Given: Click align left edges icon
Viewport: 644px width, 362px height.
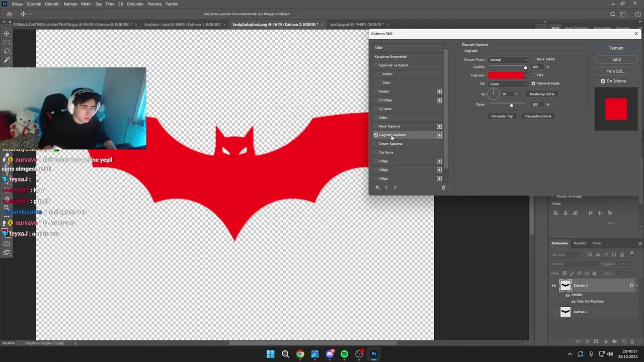Looking at the screenshot, I should (556, 213).
